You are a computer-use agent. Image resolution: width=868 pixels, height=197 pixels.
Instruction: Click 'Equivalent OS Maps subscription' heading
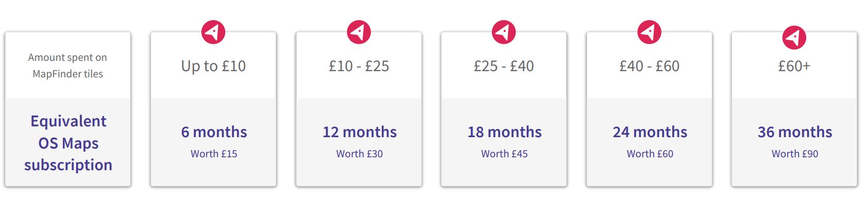click(68, 143)
